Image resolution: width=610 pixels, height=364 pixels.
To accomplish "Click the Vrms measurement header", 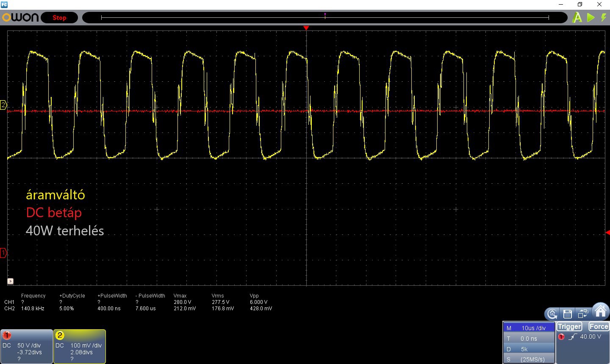I will pyautogui.click(x=218, y=296).
